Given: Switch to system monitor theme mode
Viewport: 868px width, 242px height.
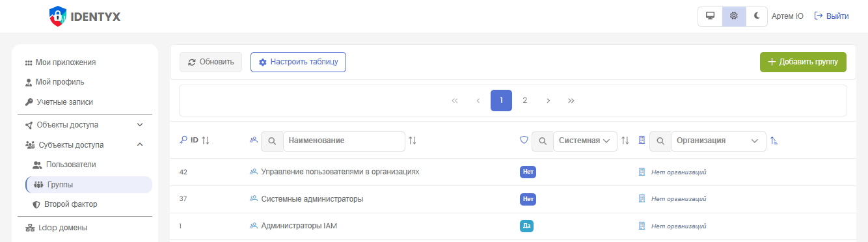Looking at the screenshot, I should [710, 16].
